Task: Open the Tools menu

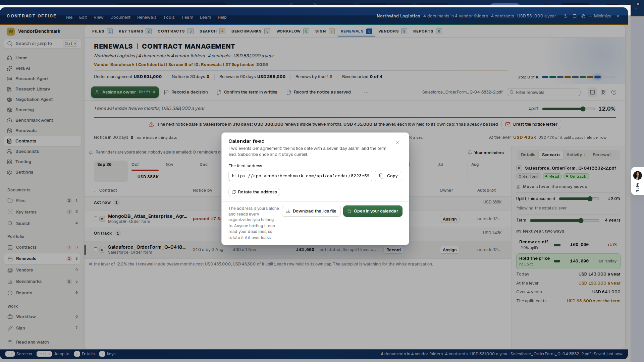Action: point(169,17)
